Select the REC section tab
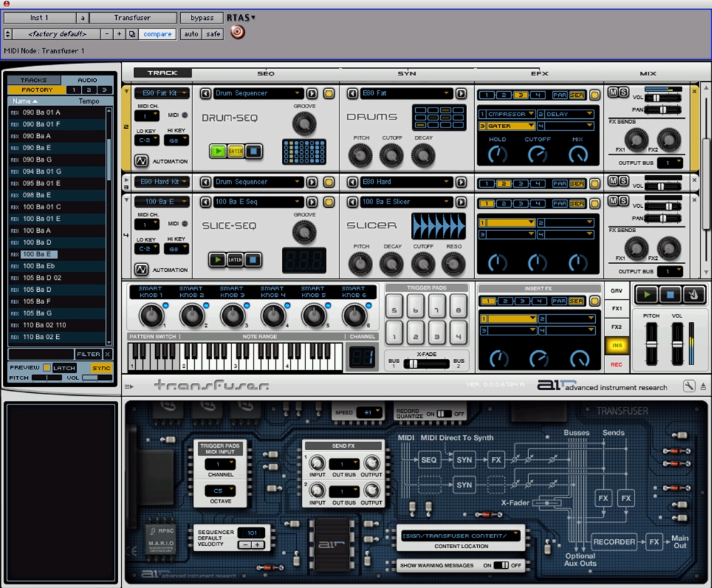Screen dimensions: 712x588 pyautogui.click(x=617, y=364)
